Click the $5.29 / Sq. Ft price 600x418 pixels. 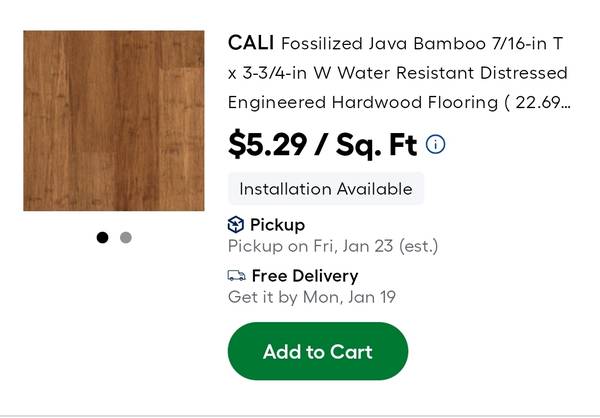click(x=322, y=145)
